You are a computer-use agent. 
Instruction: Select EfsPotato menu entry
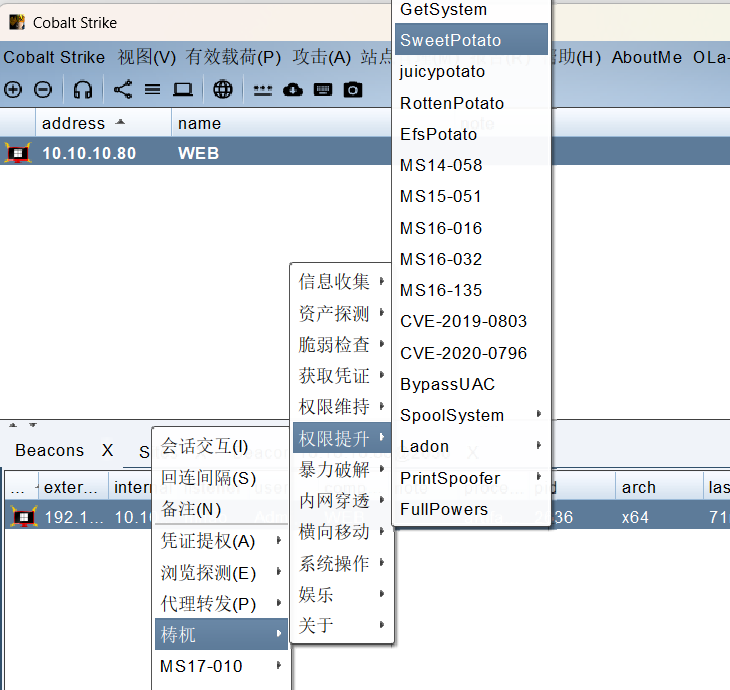click(471, 134)
